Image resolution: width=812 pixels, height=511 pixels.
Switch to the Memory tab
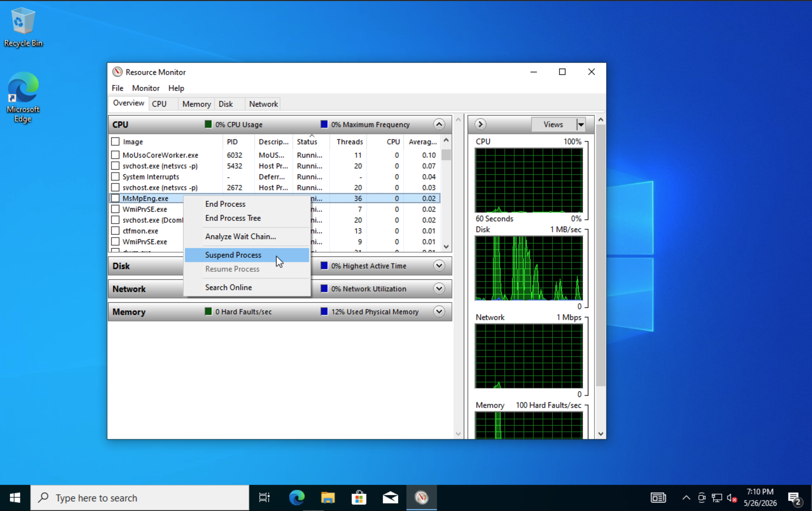(196, 104)
